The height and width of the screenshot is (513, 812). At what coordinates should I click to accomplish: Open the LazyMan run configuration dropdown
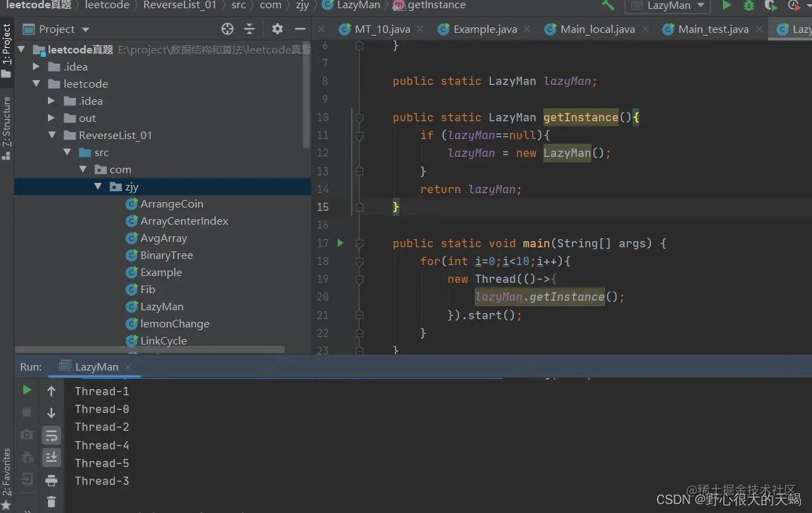click(668, 5)
